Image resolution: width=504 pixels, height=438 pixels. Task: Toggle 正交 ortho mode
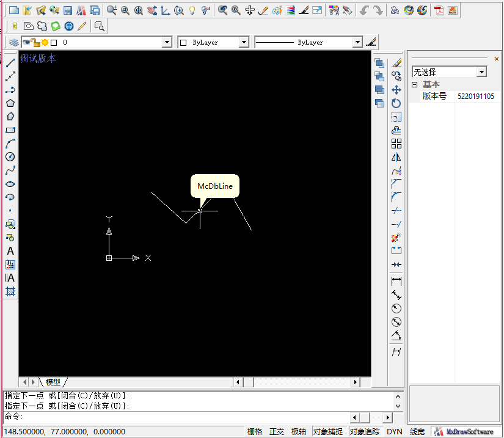pos(277,432)
